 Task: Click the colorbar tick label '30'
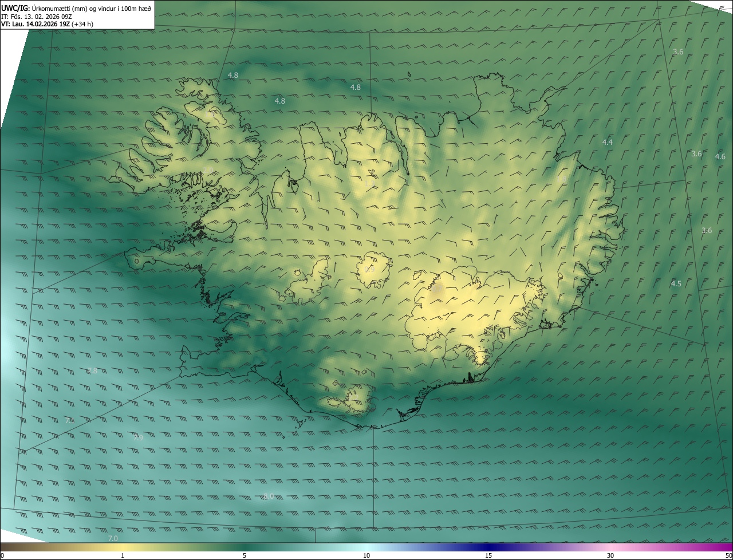(610, 555)
